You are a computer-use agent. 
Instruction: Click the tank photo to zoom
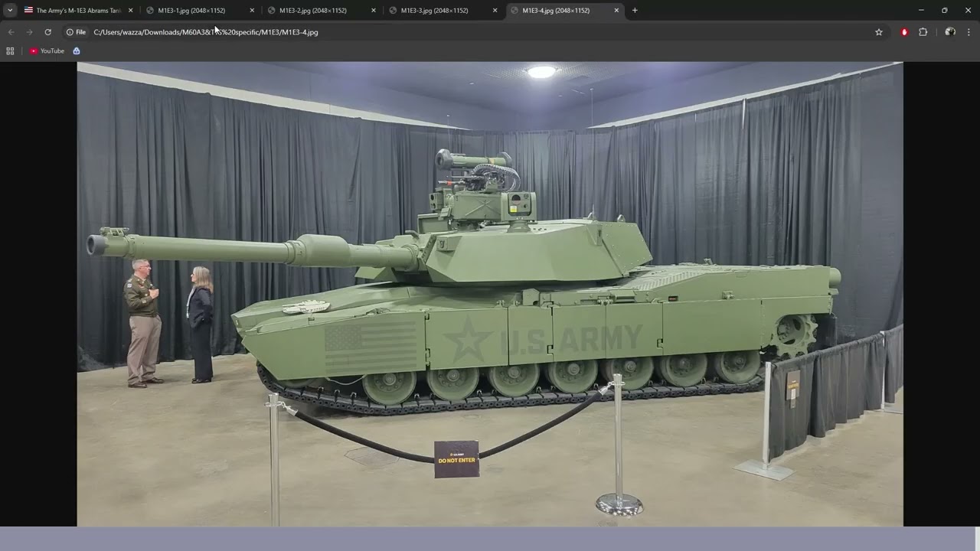(x=490, y=294)
